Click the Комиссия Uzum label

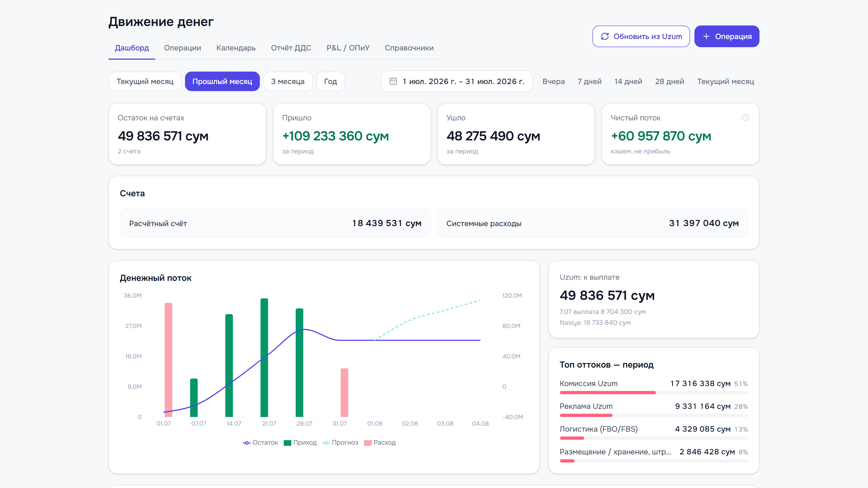[589, 384]
